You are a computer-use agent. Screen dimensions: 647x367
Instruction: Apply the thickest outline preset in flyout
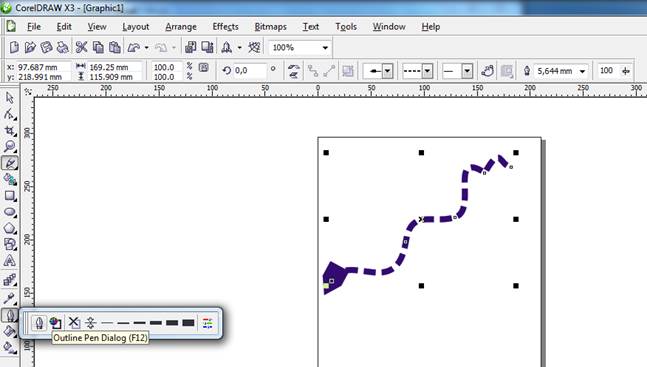point(189,322)
